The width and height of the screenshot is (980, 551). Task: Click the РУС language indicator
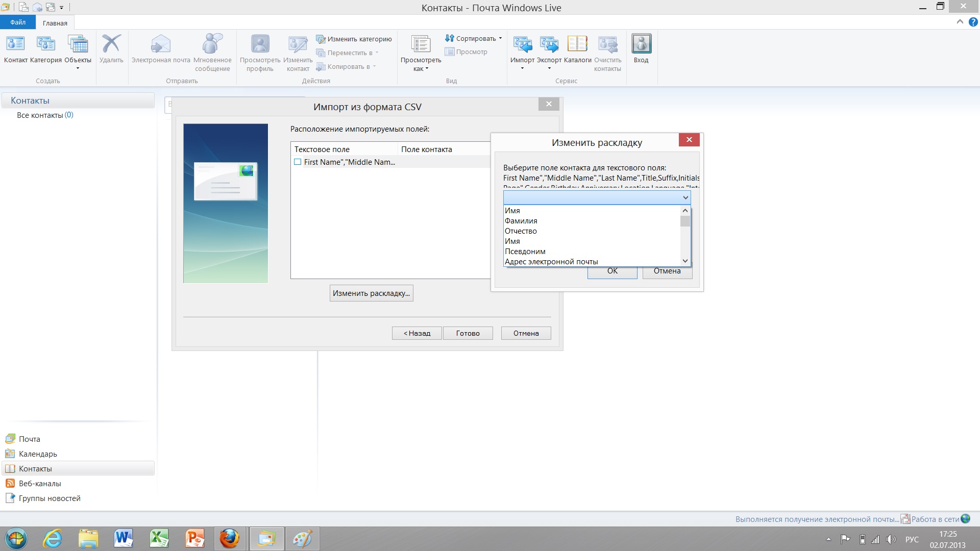click(912, 539)
